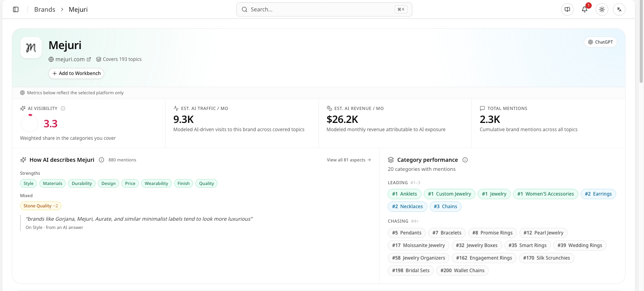The image size is (644, 291).
Task: Open the #162 Engagement Rings category
Action: point(484,258)
